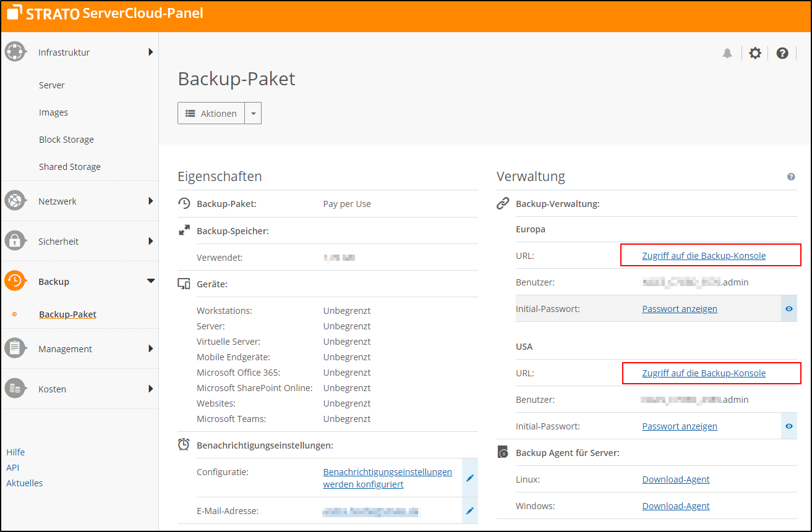Viewport: 812px width, 532px height.
Task: Download the Linux backup agent
Action: click(x=675, y=479)
